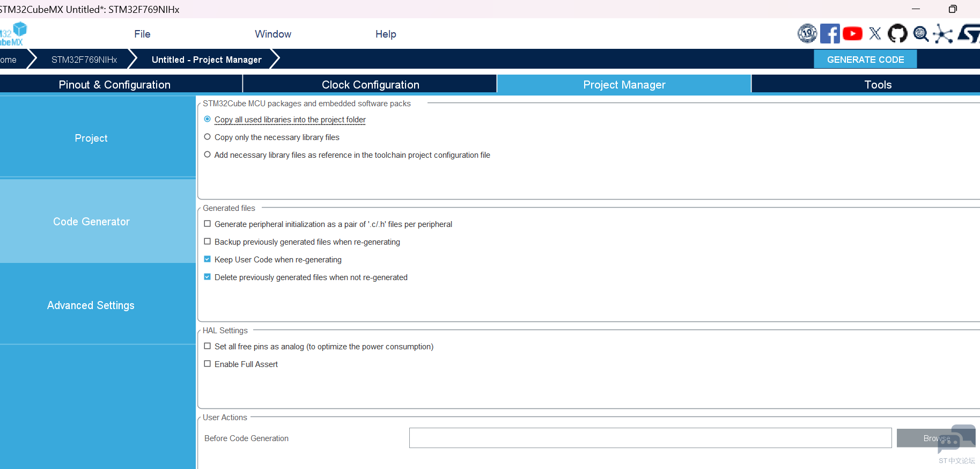Click the GENERATE CODE button
Viewport: 980px width, 469px height.
[865, 60]
